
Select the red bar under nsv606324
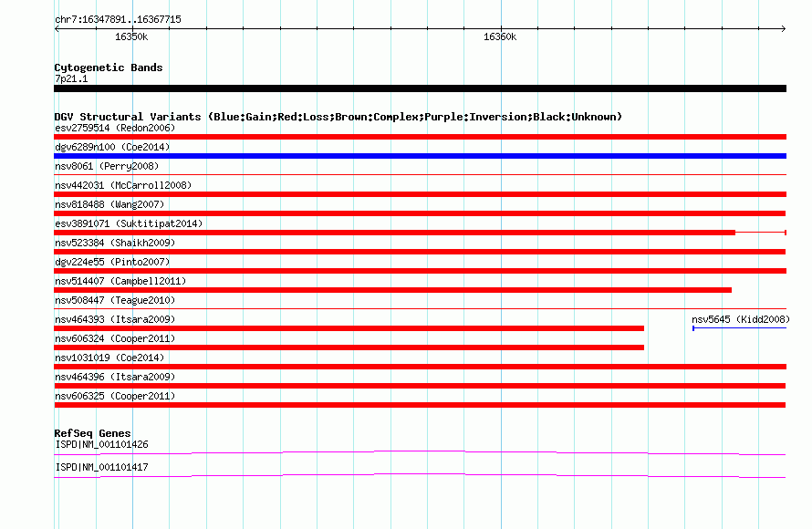pyautogui.click(x=349, y=347)
